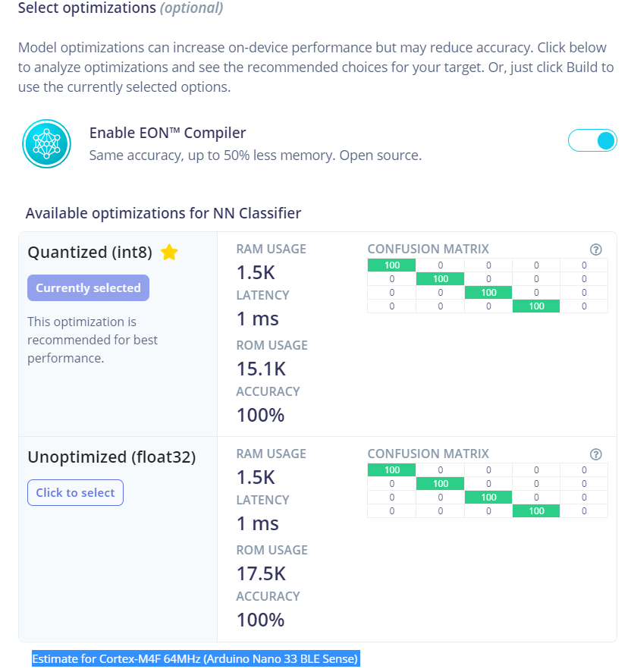631x672 pixels.
Task: Click the 17.5K ROM usage value
Action: [x=261, y=574]
